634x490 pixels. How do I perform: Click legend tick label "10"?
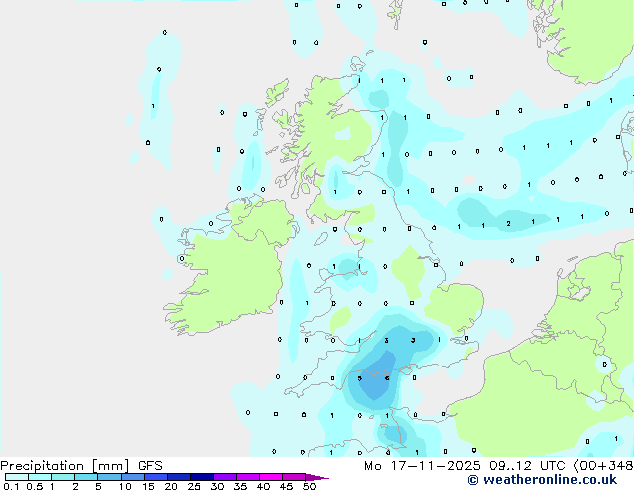(x=125, y=486)
